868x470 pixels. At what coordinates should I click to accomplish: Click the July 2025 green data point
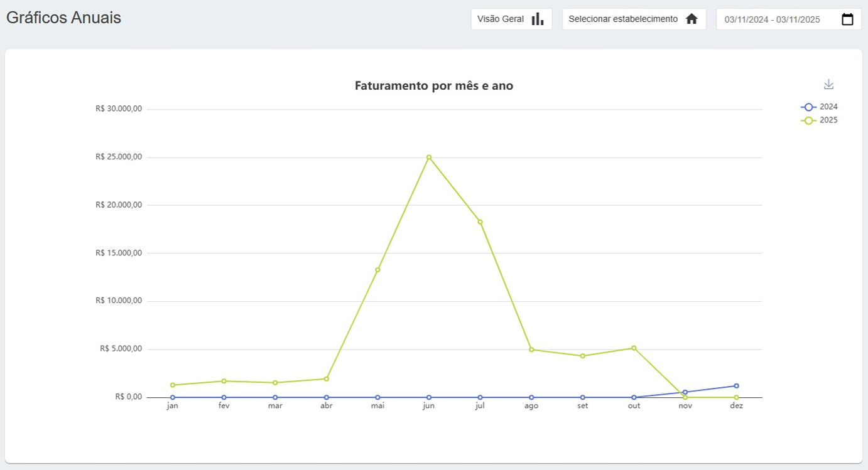pyautogui.click(x=480, y=222)
